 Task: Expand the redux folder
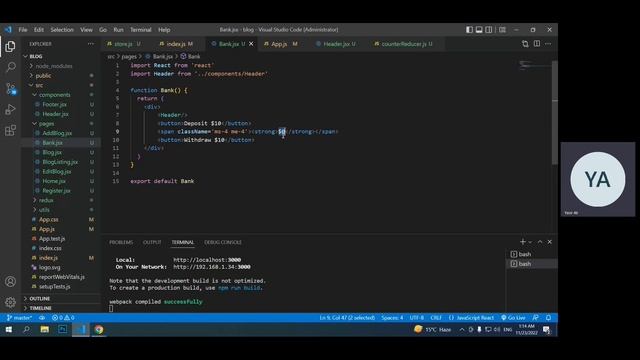click(46, 200)
